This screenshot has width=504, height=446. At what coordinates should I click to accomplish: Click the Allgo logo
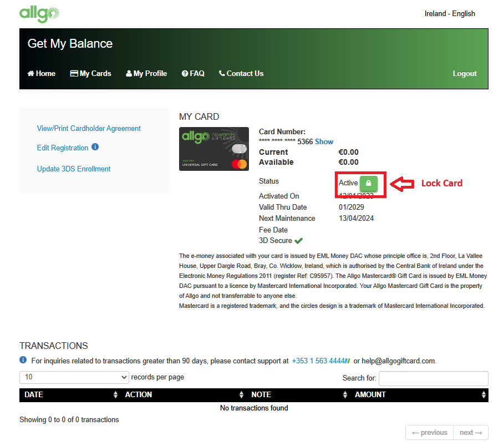[x=39, y=13]
